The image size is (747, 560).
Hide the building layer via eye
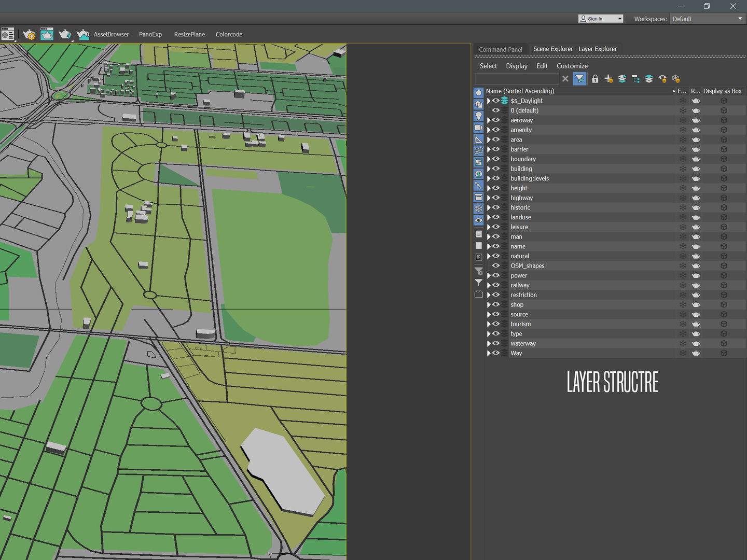pyautogui.click(x=496, y=169)
